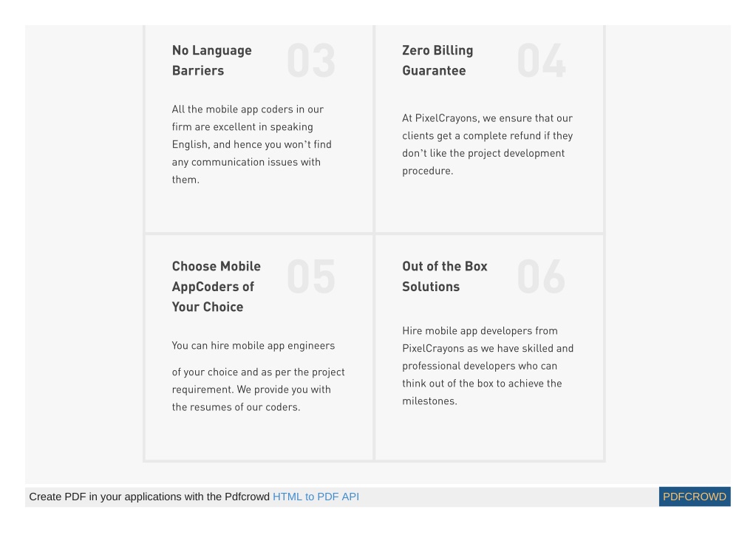
Task: Click the Zero Billing Guarantee heading
Action: coord(437,61)
